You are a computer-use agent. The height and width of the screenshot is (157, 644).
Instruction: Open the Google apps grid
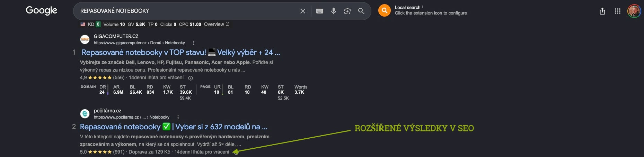(x=617, y=11)
